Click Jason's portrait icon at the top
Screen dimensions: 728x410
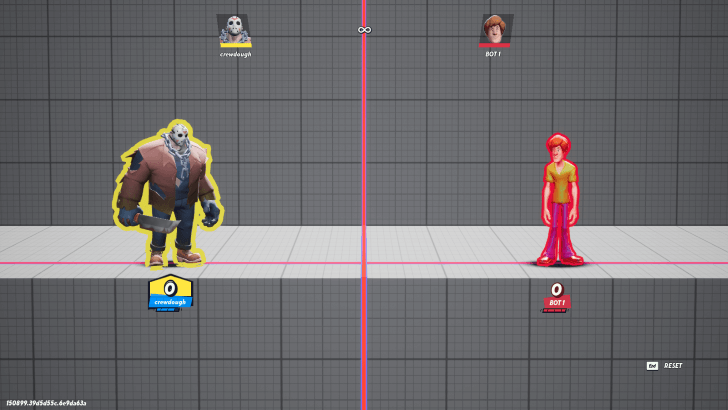(x=234, y=27)
